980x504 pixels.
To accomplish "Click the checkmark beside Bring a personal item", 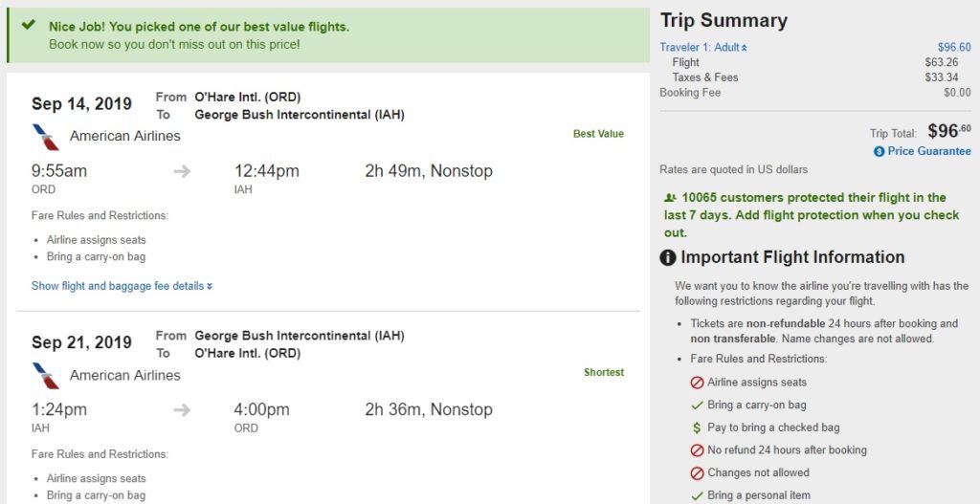I will click(x=697, y=495).
